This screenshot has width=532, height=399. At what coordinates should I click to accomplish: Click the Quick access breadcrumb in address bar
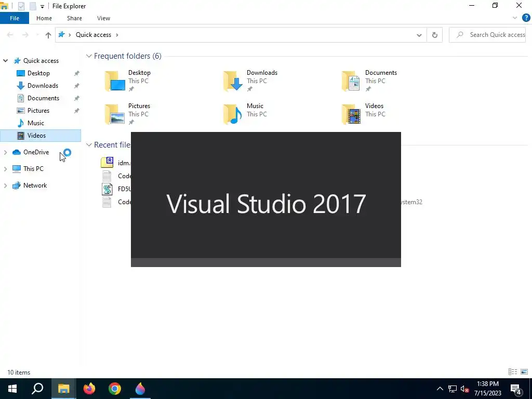pyautogui.click(x=94, y=35)
